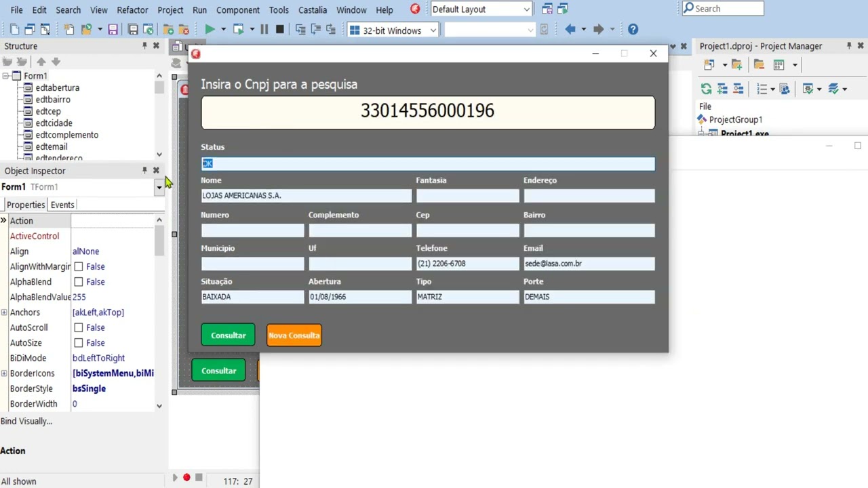Pause the running program

click(264, 30)
